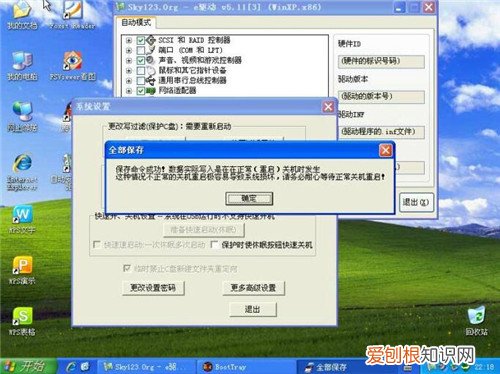
Task: Click the system tray clock showing 22:18
Action: click(484, 367)
